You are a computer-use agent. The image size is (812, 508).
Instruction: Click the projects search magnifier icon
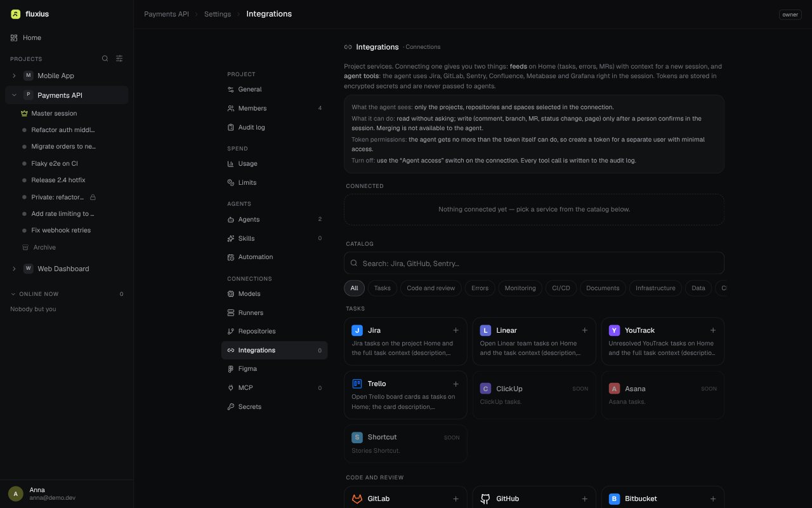click(105, 58)
